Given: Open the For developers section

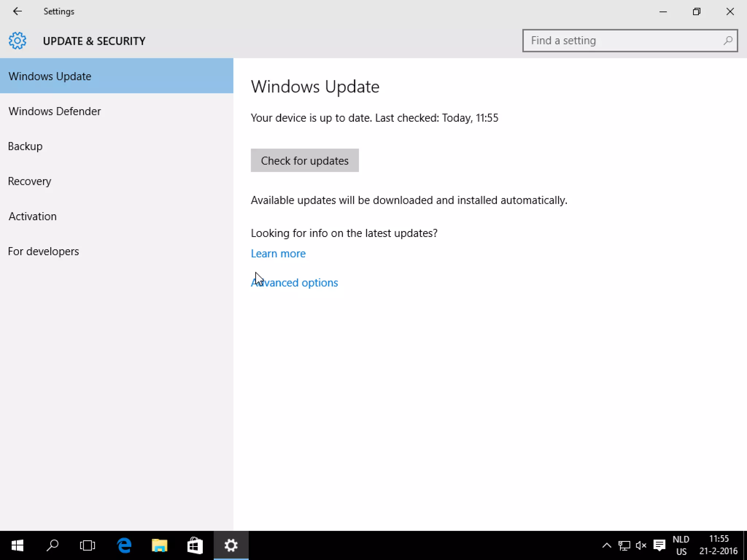Looking at the screenshot, I should 117,251.
